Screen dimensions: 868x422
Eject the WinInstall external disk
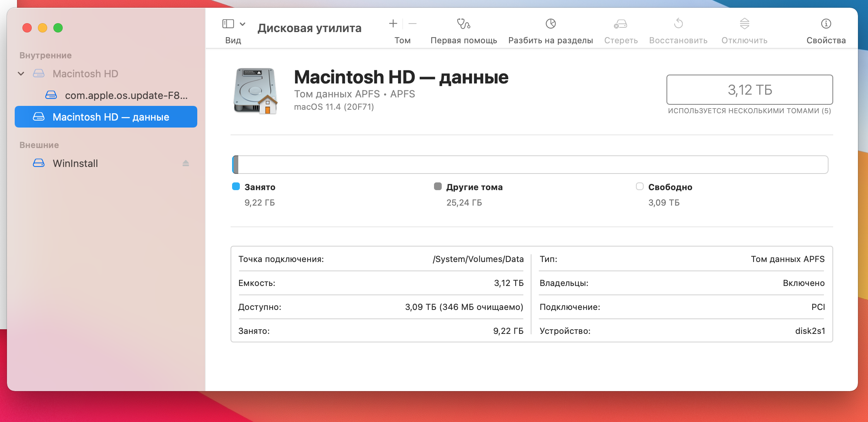[186, 163]
